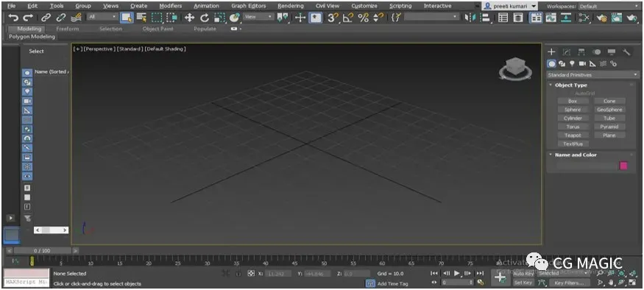
Task: Open the View reference coordinate dropdown
Action: 258,17
